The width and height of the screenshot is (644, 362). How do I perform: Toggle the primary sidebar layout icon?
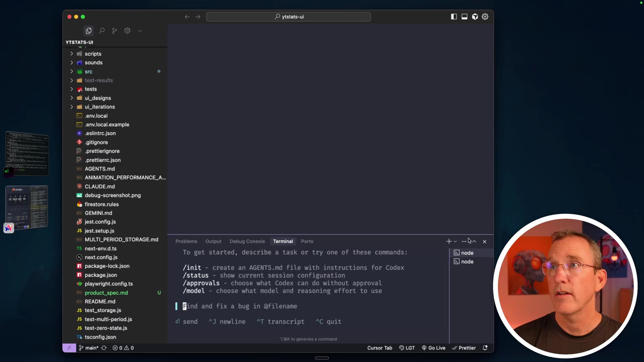[454, 17]
